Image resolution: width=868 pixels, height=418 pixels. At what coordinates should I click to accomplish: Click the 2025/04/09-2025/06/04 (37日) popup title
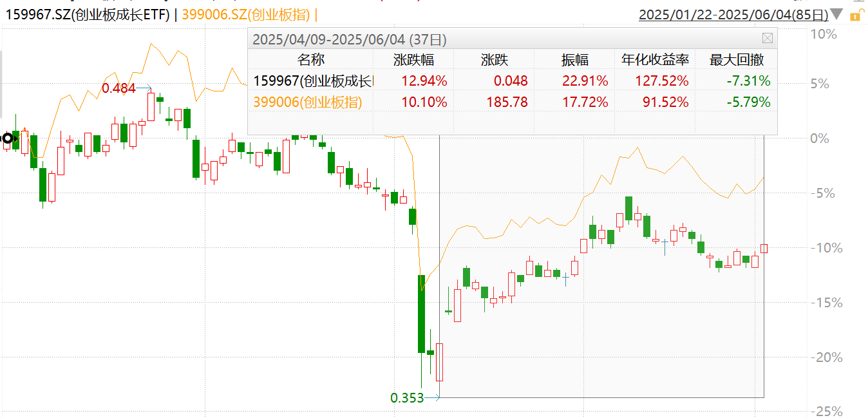pyautogui.click(x=349, y=39)
